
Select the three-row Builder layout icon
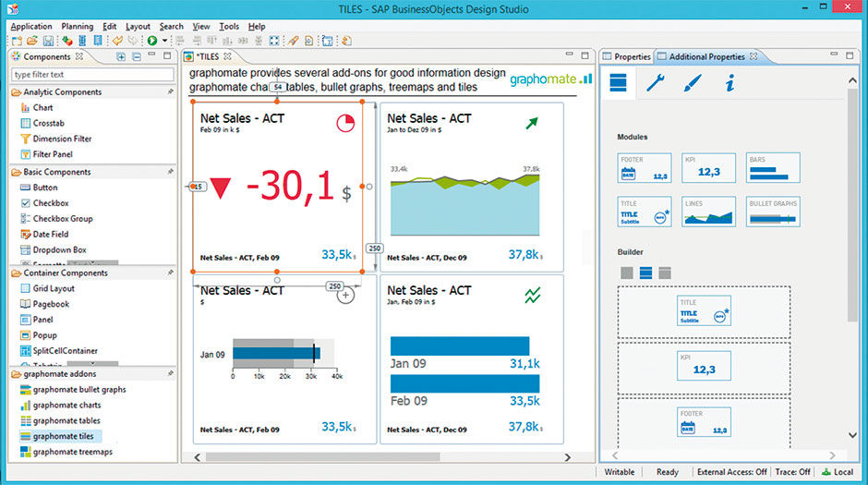[x=645, y=273]
